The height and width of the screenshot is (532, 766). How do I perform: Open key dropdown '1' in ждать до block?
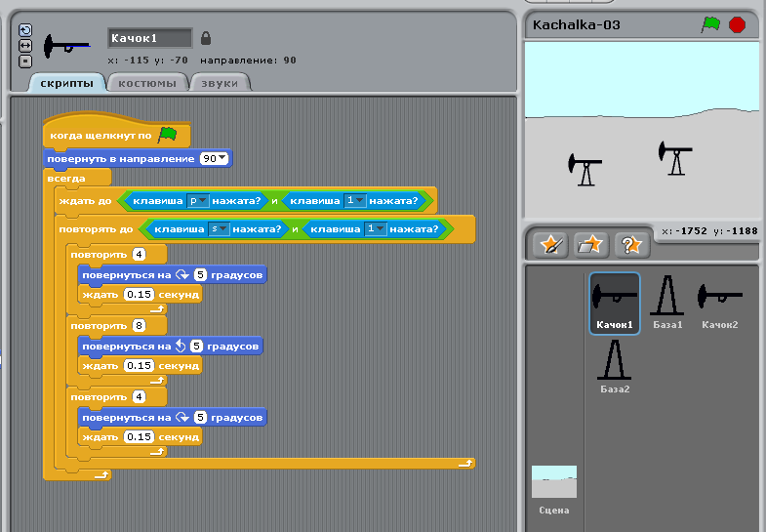click(x=354, y=201)
